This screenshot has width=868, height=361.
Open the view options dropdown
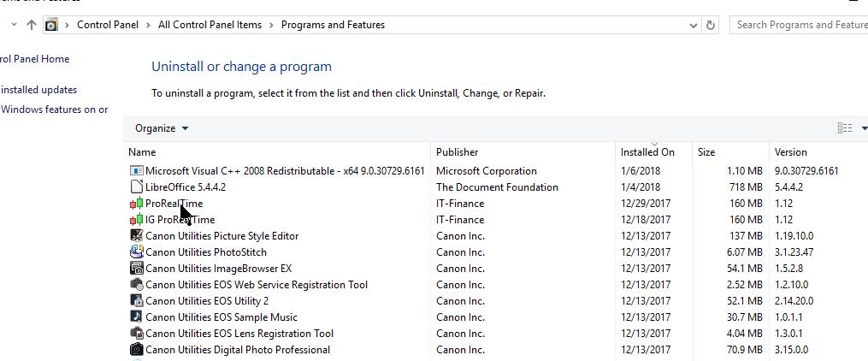coord(864,128)
